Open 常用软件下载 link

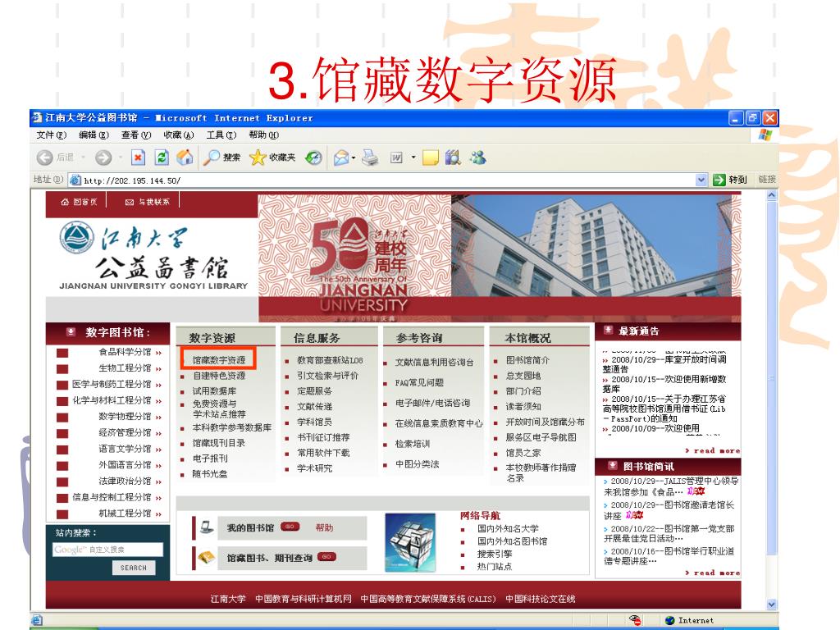tap(323, 453)
